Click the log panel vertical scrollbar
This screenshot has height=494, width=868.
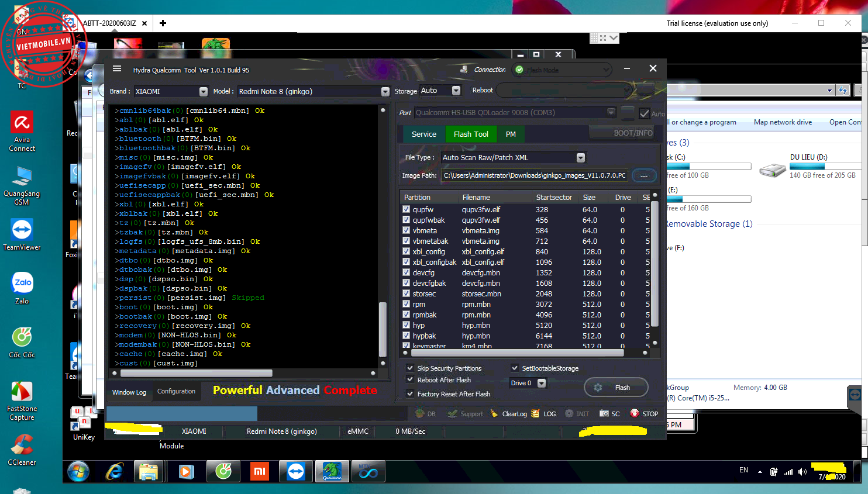click(383, 329)
